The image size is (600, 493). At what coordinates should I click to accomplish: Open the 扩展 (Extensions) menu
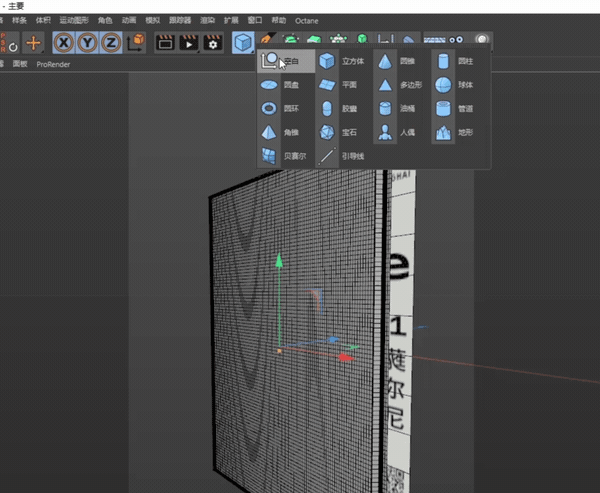[x=231, y=21]
